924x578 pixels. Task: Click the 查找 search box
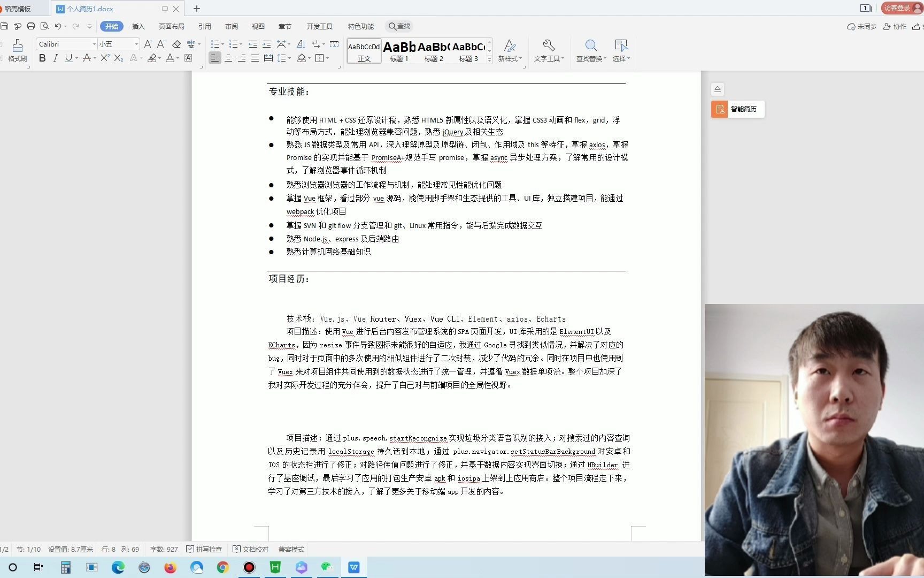(399, 26)
